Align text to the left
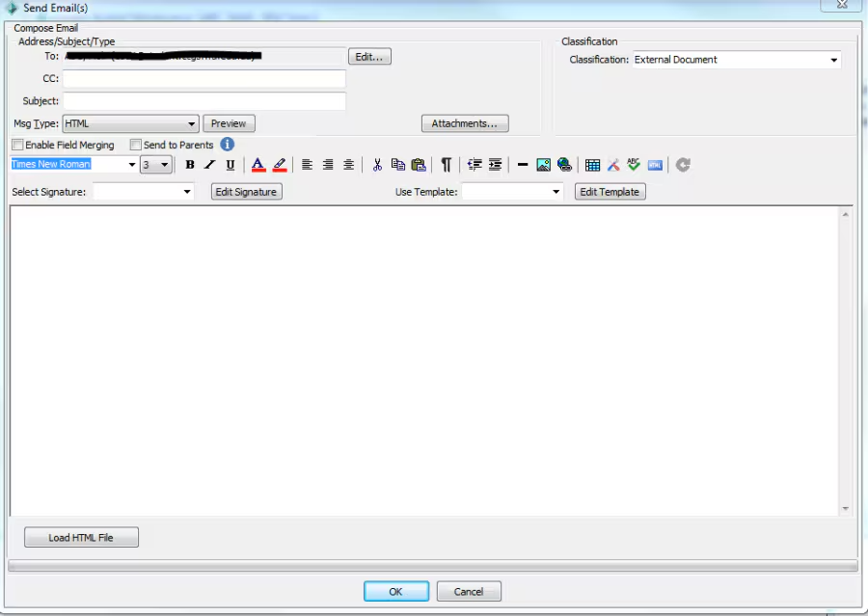Screen dimensions: 868x616 (x=307, y=165)
